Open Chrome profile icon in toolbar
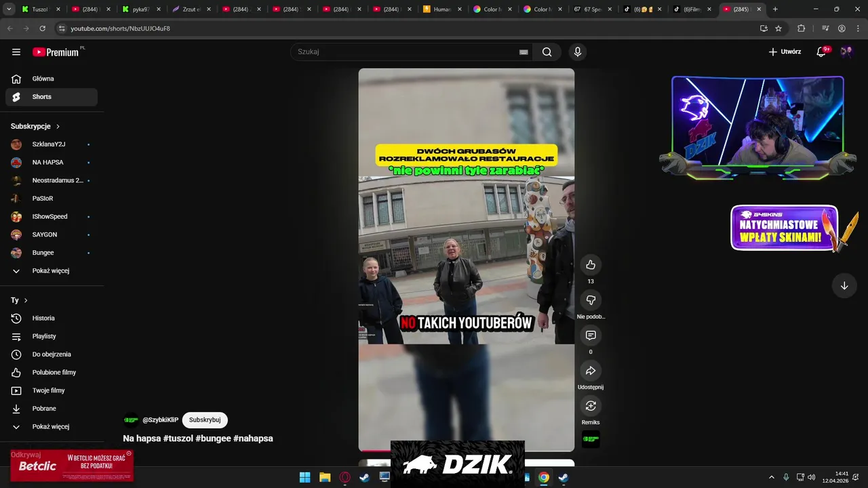Screen dimensions: 868x488 (842, 28)
